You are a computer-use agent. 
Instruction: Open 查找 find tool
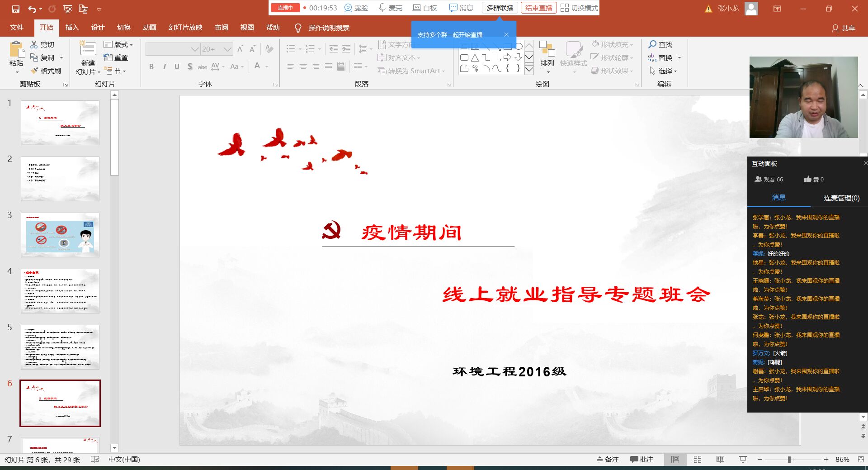point(660,44)
